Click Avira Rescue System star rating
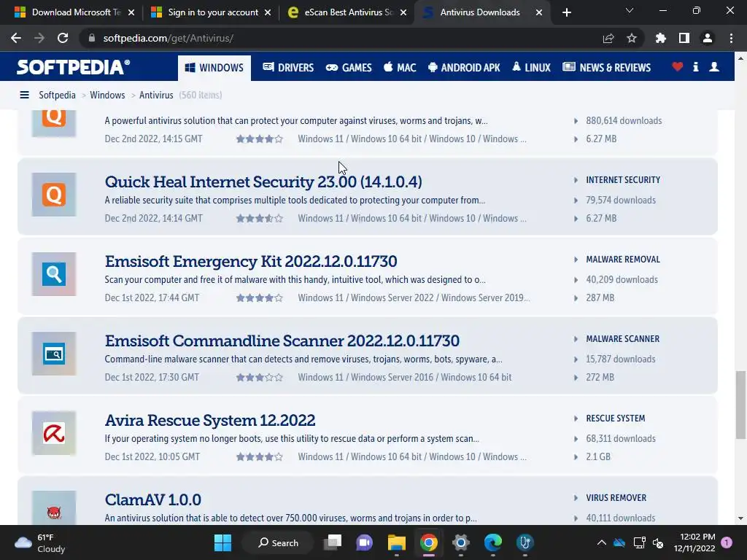747x560 pixels. (x=260, y=457)
